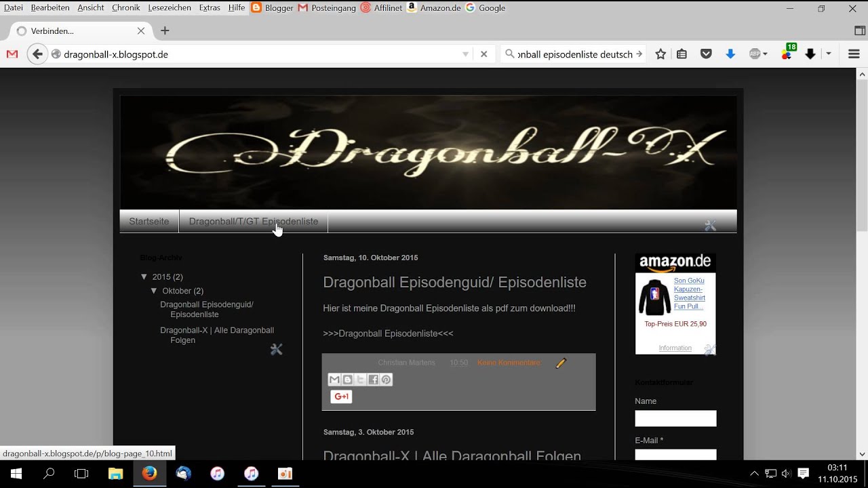Open the Windows Start menu
The height and width of the screenshot is (488, 868).
16,473
